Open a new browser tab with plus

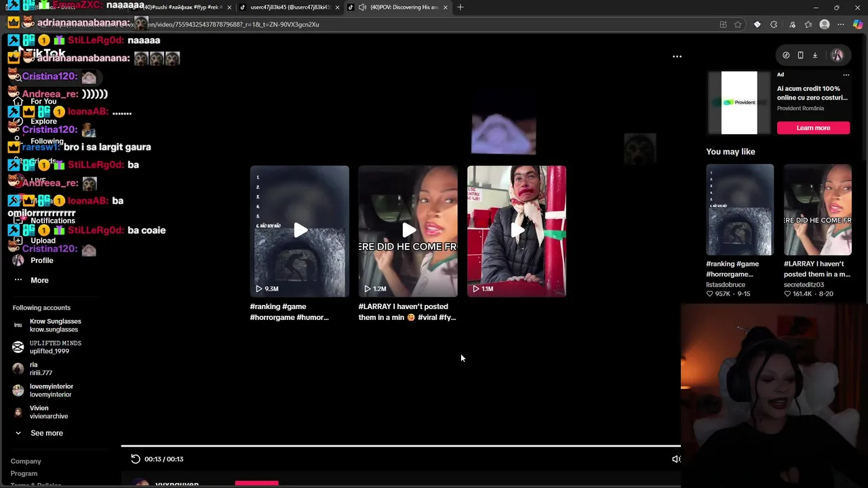click(x=460, y=7)
